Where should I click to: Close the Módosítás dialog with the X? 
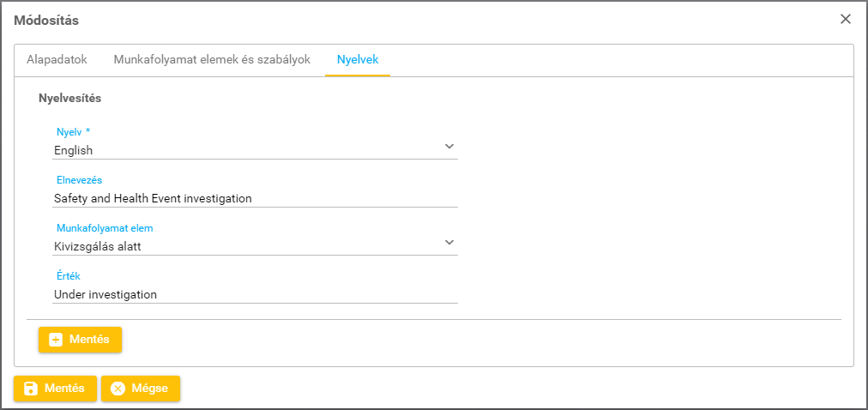[846, 19]
